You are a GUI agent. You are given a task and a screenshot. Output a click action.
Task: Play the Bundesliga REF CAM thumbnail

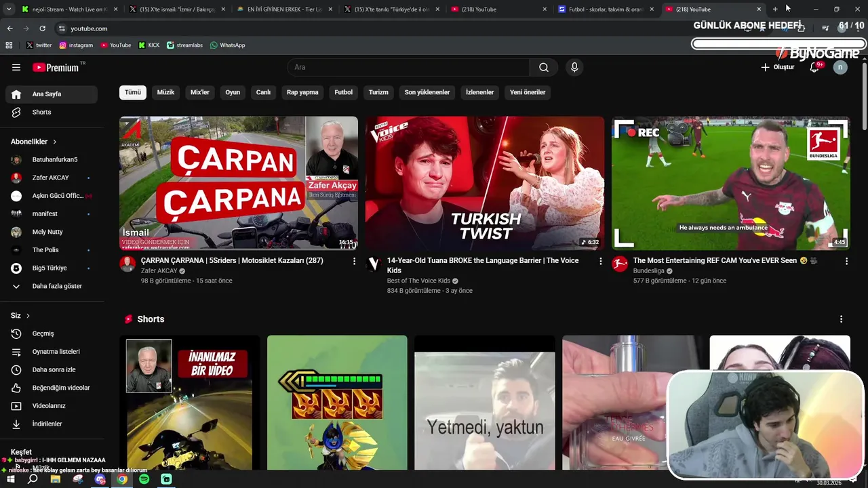coord(731,183)
